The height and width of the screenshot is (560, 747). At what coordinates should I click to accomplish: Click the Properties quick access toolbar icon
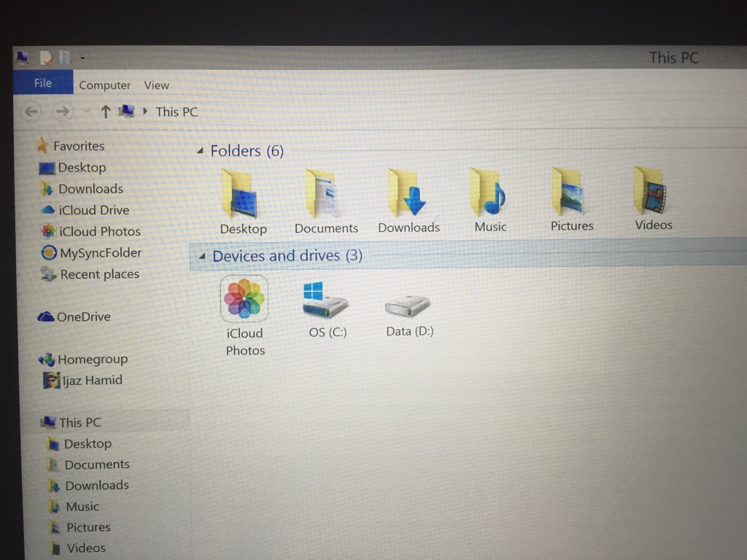46,58
